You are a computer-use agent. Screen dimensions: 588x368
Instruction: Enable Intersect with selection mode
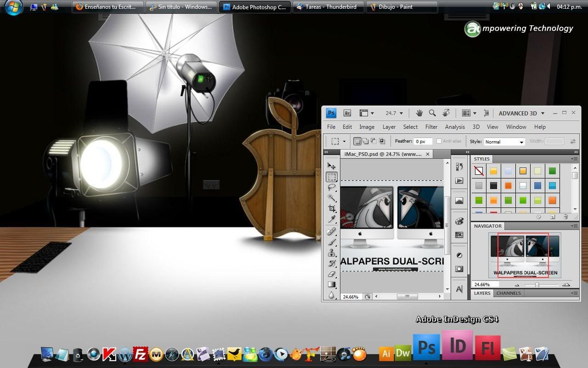(382, 141)
